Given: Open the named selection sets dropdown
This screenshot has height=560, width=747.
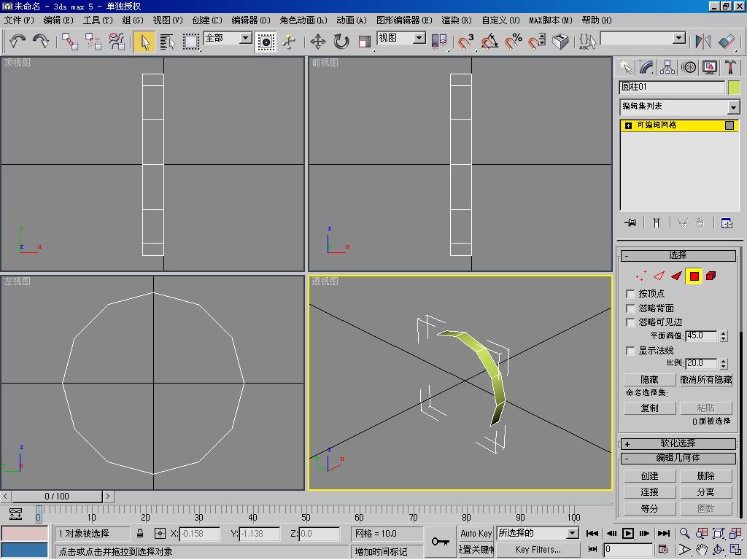Looking at the screenshot, I should [x=679, y=38].
